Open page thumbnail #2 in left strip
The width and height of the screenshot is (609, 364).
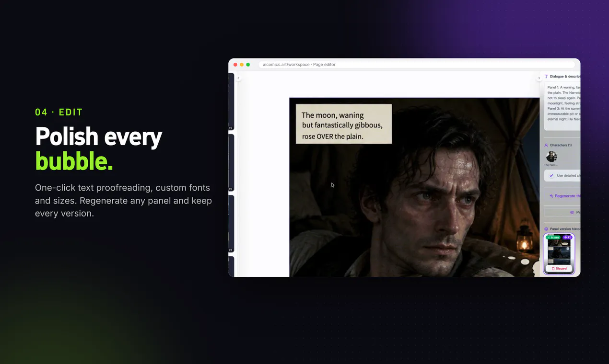point(231,163)
